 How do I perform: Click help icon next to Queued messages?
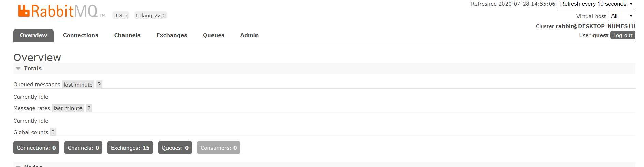point(99,85)
